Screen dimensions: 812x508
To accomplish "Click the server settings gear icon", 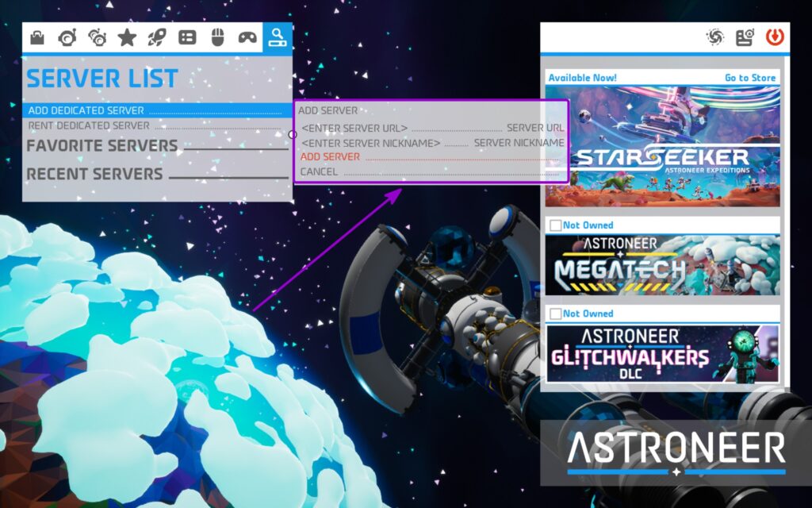I will click(745, 37).
